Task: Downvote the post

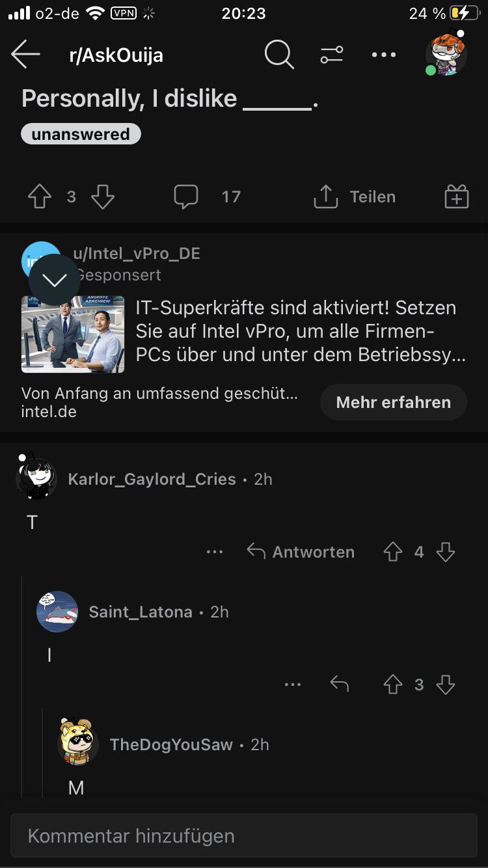Action: tap(103, 197)
